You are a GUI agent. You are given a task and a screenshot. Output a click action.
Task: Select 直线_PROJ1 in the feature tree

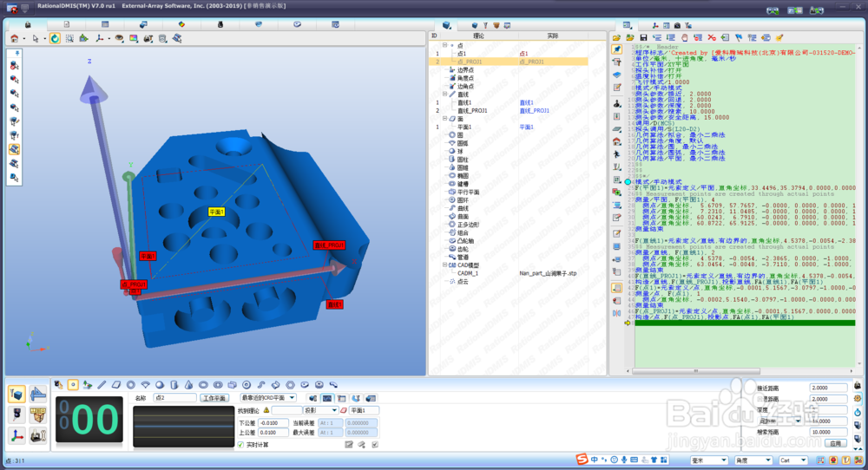472,111
